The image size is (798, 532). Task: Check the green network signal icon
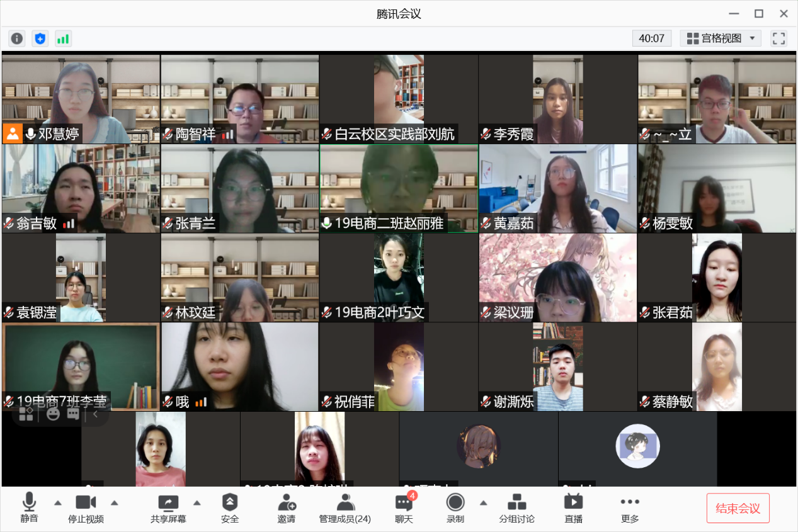[63, 38]
